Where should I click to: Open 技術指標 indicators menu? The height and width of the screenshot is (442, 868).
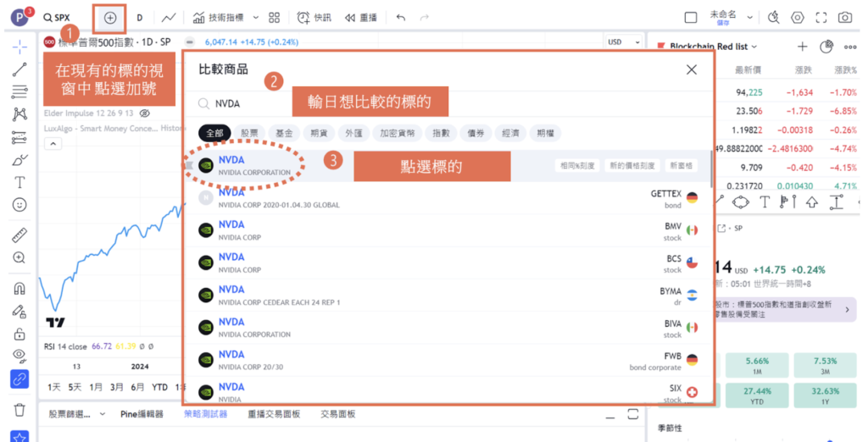[218, 18]
